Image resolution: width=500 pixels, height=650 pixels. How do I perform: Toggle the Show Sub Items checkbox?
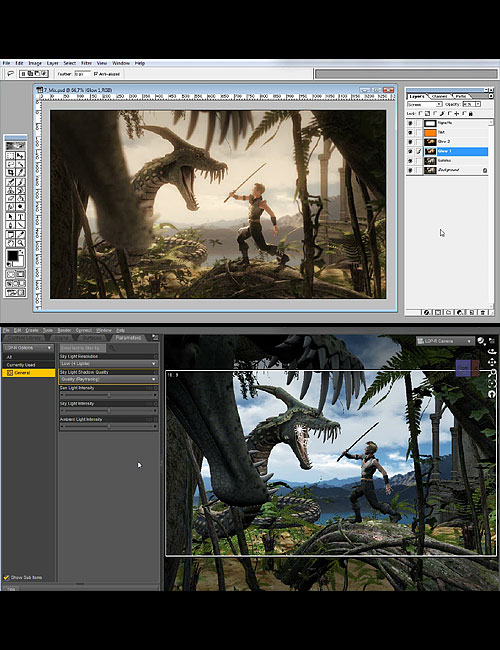(x=6, y=577)
